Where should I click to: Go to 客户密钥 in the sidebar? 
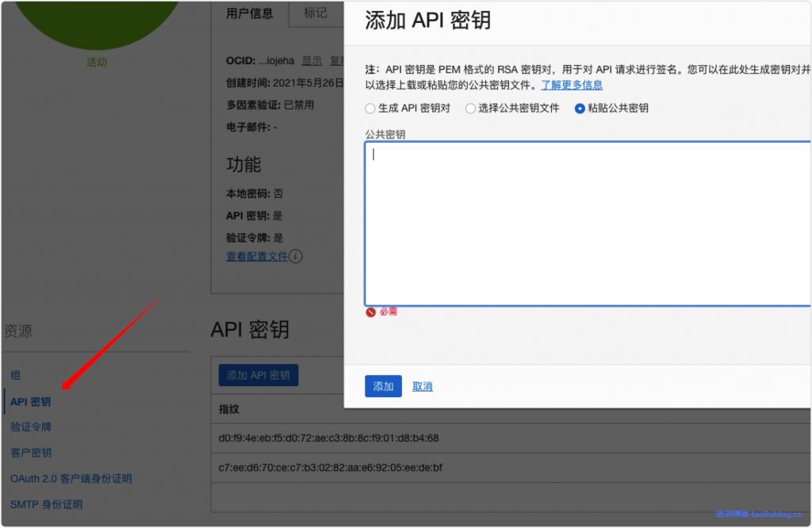tap(31, 453)
